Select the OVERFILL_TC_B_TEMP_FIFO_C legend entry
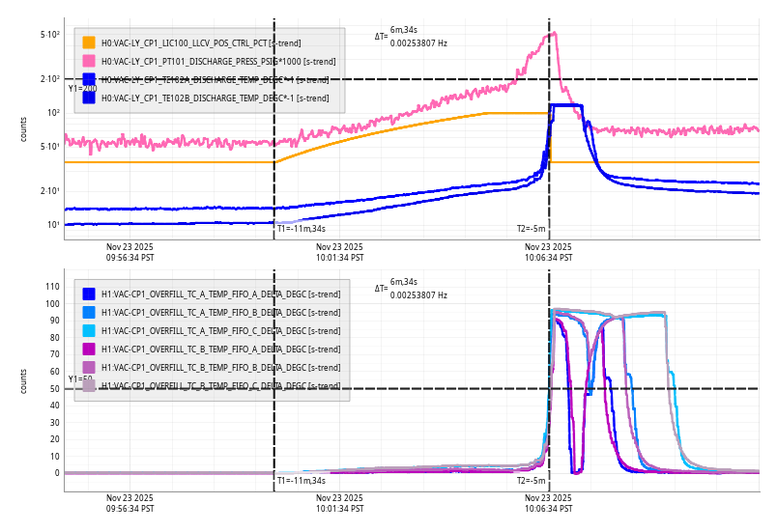The width and height of the screenshot is (777, 532). pos(220,385)
